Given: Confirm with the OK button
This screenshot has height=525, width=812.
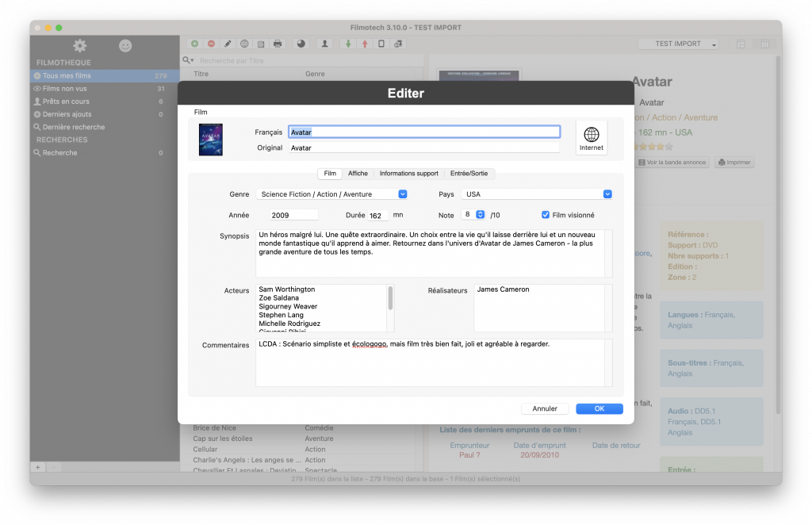Looking at the screenshot, I should [599, 409].
